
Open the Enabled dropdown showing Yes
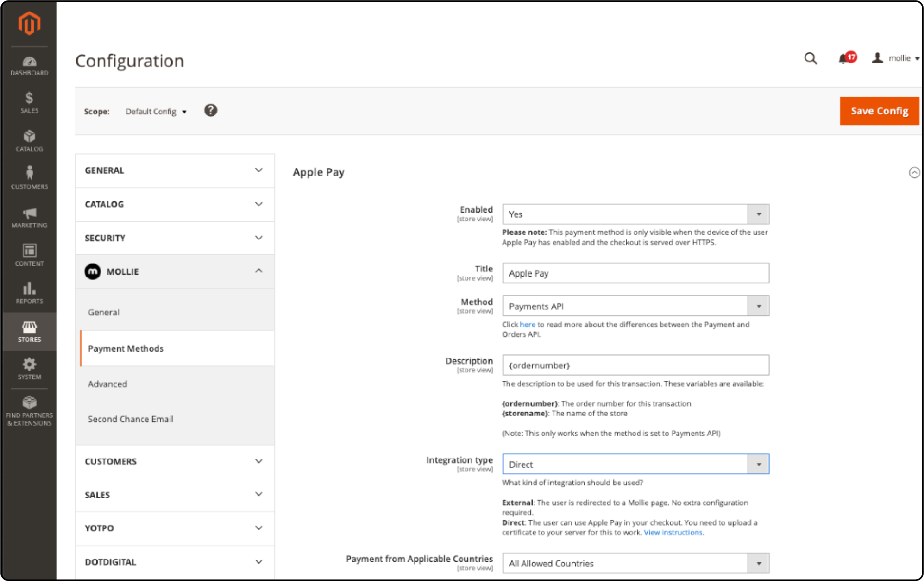636,214
